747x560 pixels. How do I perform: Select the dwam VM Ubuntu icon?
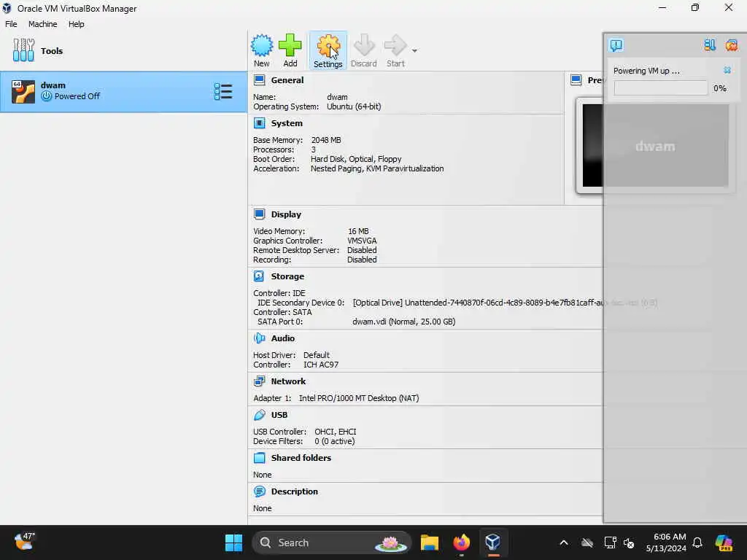[x=23, y=92]
